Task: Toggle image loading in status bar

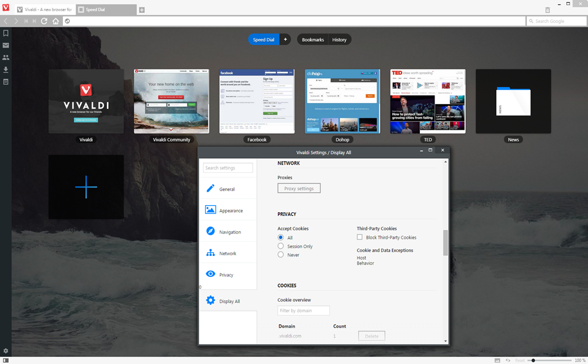Action: pos(497,360)
